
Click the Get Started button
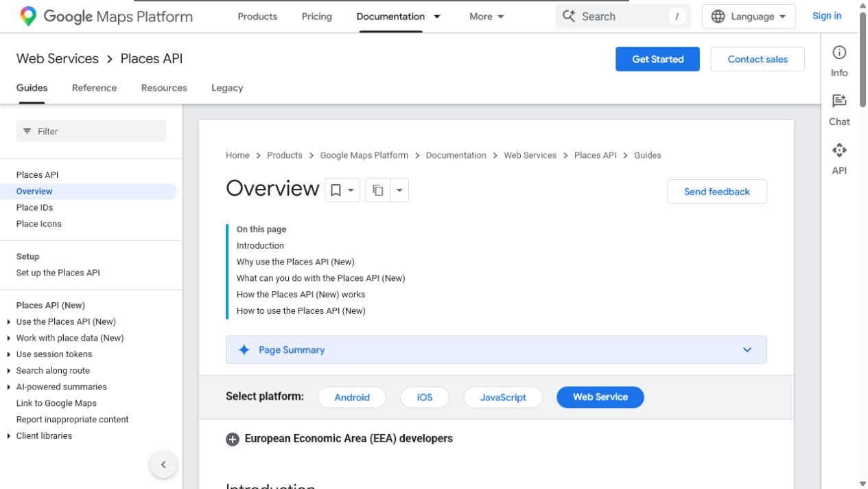click(657, 59)
